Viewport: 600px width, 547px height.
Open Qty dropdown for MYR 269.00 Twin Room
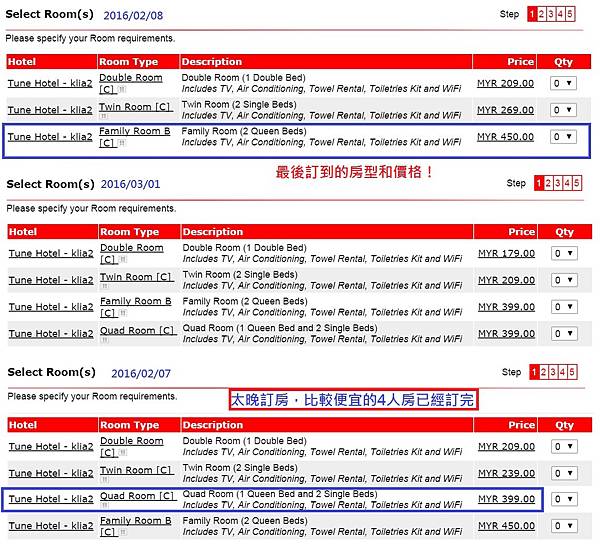click(563, 110)
